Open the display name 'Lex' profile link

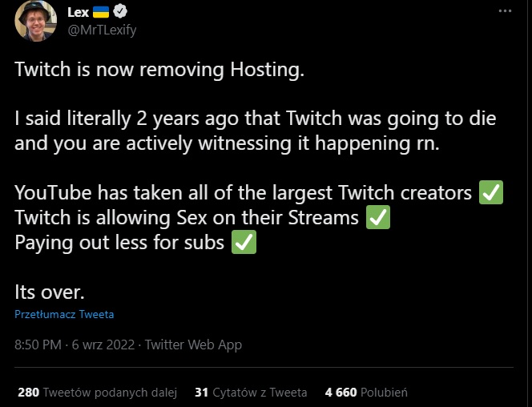pos(78,12)
